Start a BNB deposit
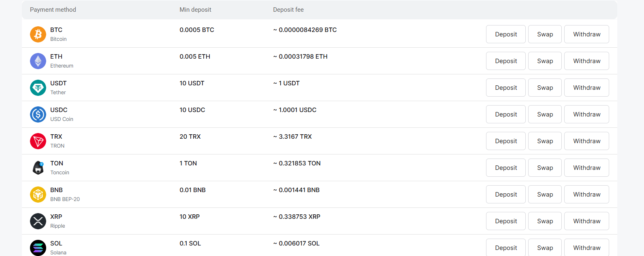 click(x=506, y=195)
